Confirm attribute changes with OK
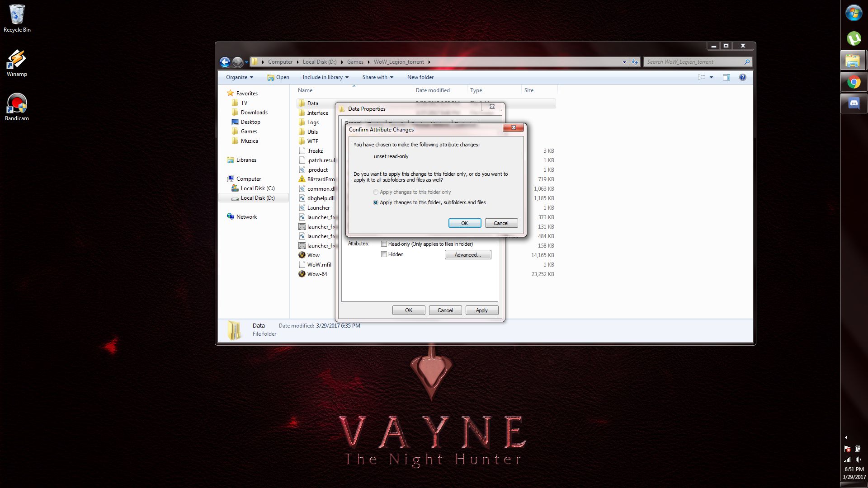868x488 pixels. 465,223
